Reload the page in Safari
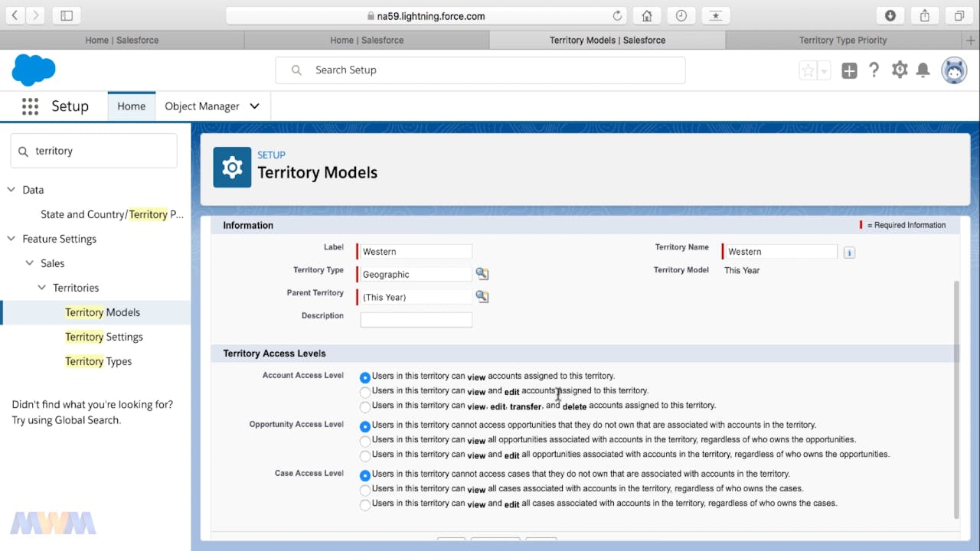This screenshot has height=551, width=980. pos(617,16)
